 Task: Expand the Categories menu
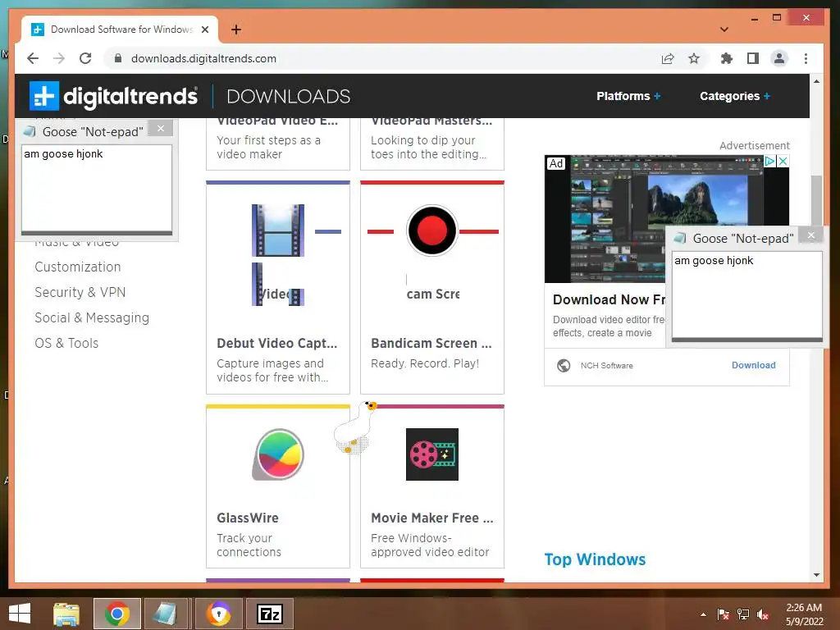[734, 96]
